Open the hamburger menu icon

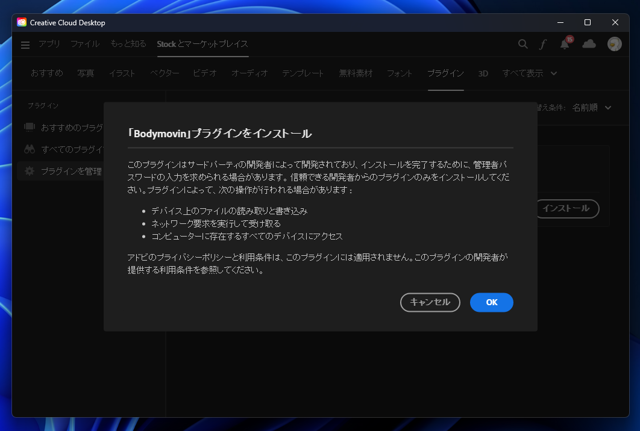[x=25, y=44]
